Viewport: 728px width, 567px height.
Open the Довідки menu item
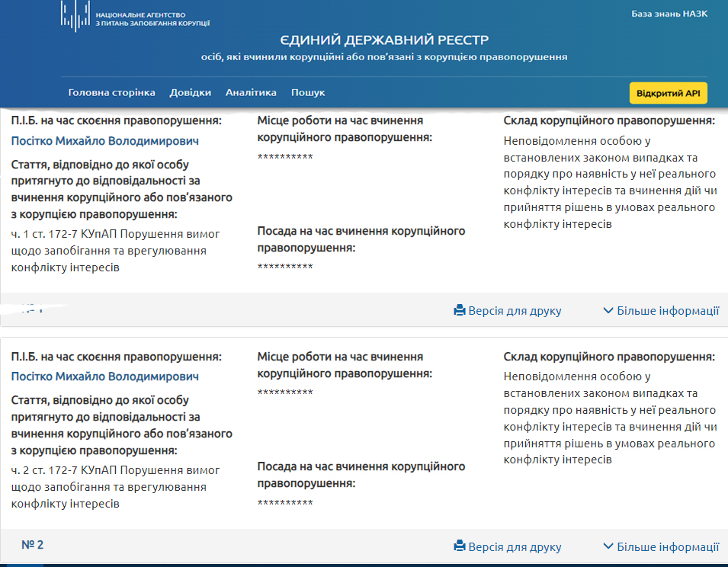[x=190, y=92]
